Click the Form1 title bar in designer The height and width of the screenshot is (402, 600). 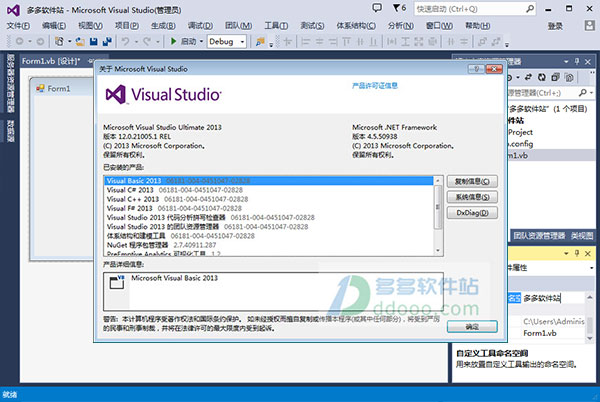63,88
